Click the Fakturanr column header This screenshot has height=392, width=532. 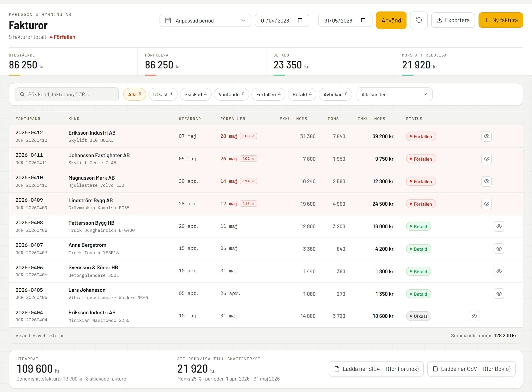[28, 119]
